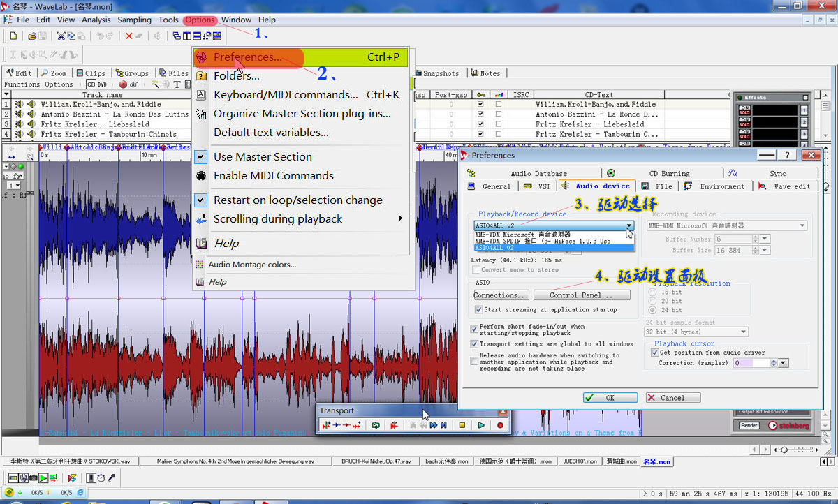Click the cascade windows icon
This screenshot has height=504, width=838.
click(177, 36)
